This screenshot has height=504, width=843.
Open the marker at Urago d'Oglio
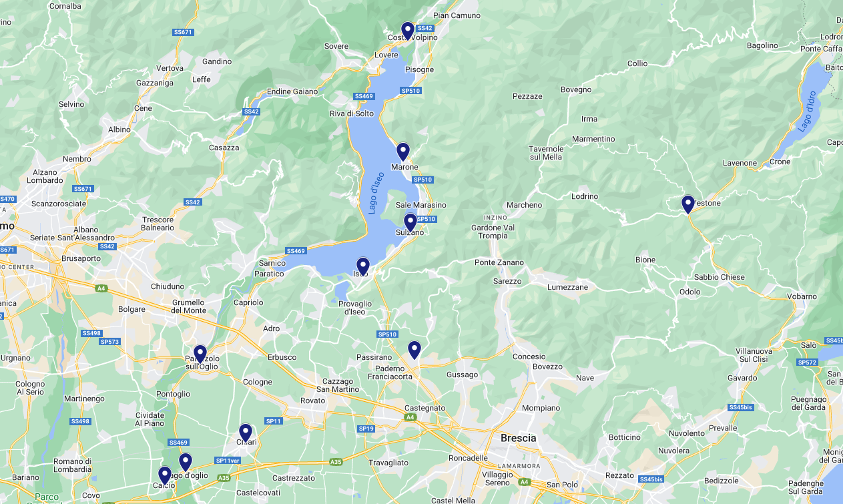coord(186,462)
